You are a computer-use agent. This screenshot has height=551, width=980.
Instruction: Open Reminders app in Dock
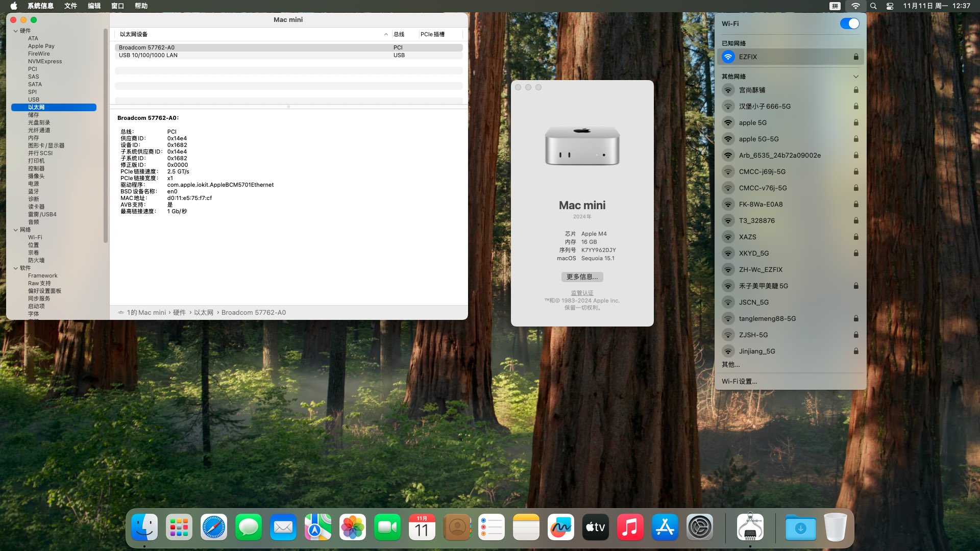click(x=492, y=527)
